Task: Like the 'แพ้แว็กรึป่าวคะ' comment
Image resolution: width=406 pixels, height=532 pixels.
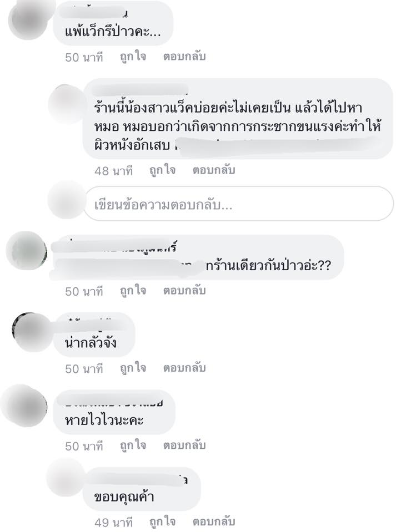Action: pyautogui.click(x=133, y=57)
